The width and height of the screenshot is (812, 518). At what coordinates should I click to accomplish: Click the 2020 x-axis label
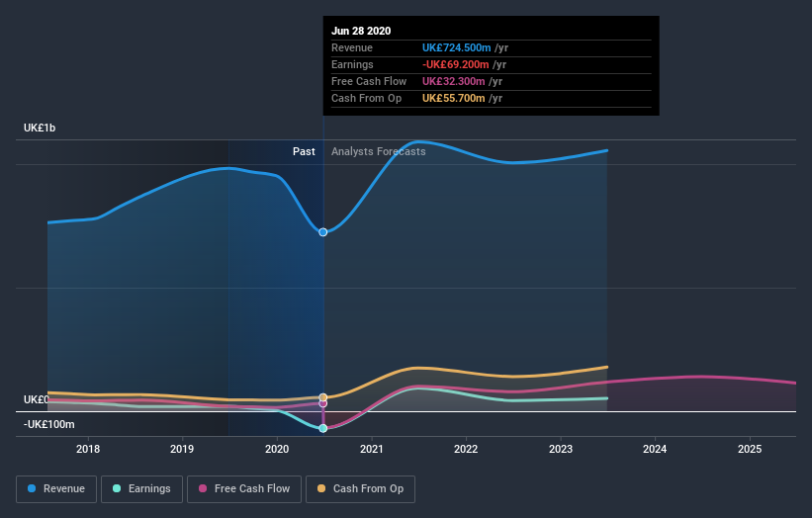pyautogui.click(x=277, y=449)
